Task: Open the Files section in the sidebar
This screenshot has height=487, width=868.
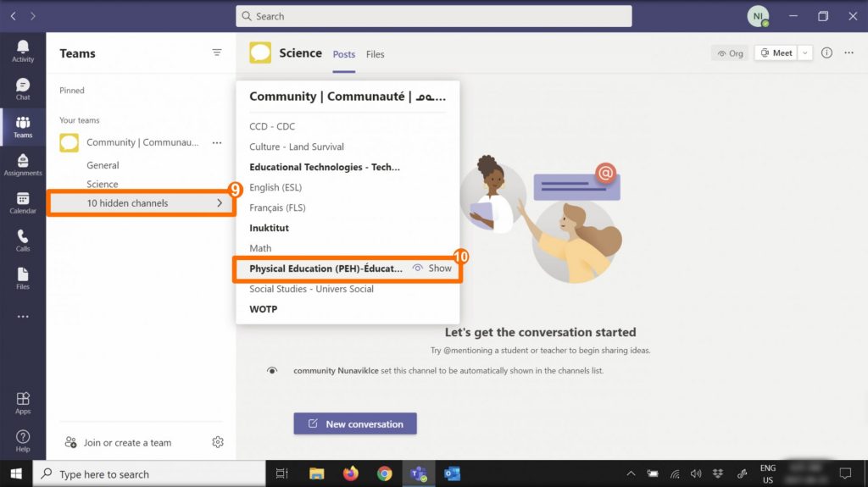Action: tap(23, 279)
